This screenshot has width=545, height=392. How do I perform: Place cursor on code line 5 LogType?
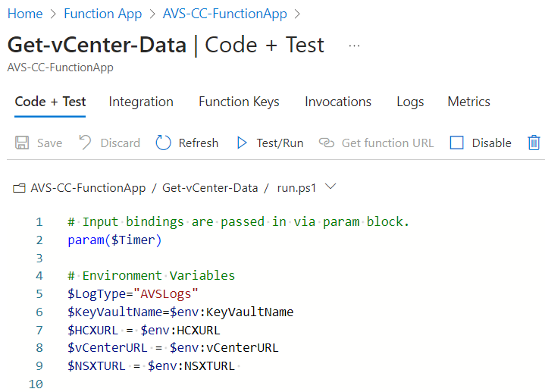(133, 294)
